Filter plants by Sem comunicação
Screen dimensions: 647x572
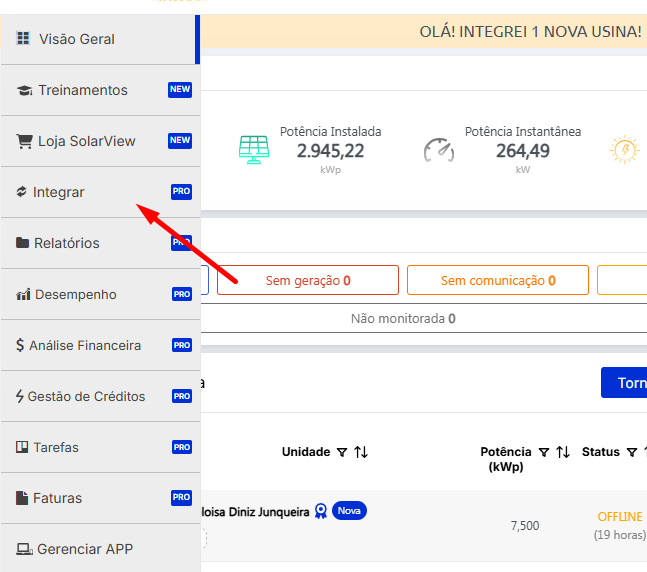tap(497, 281)
